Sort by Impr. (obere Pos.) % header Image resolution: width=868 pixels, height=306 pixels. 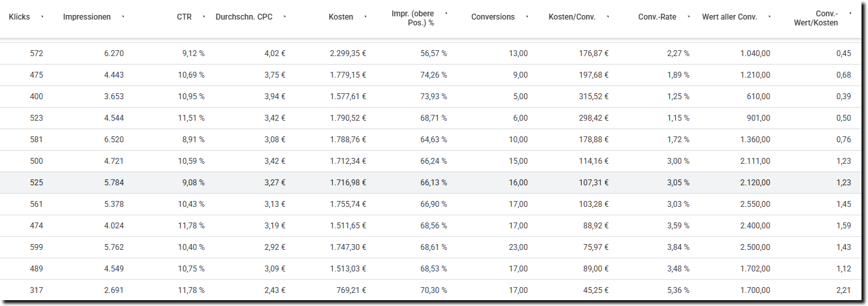point(417,18)
